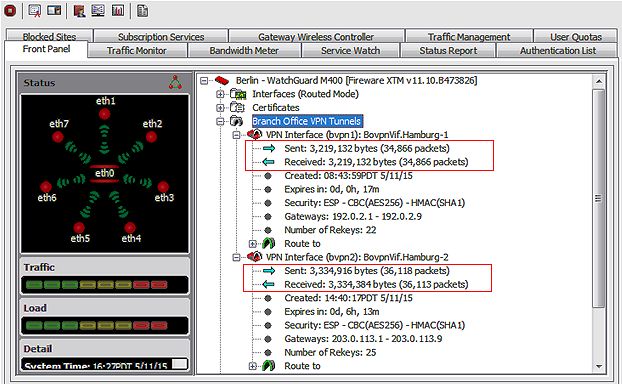Collapse VPN Interface BovpnVif.Hamburg-1

pos(236,135)
